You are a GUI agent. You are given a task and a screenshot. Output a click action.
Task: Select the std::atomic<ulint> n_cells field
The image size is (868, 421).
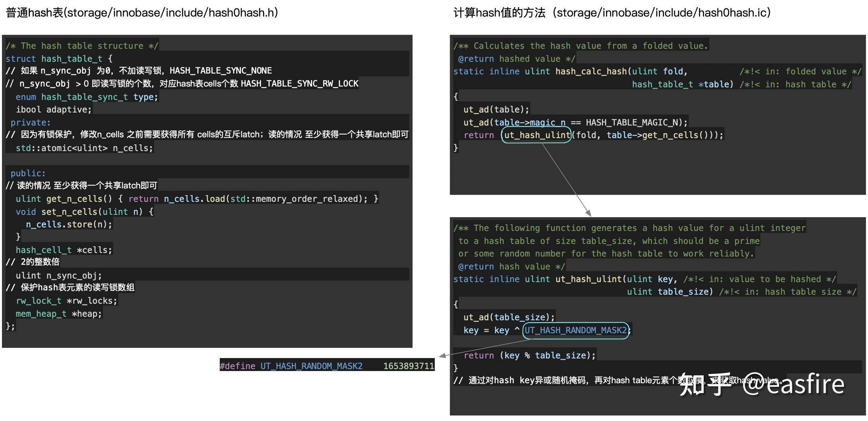pyautogui.click(x=84, y=148)
